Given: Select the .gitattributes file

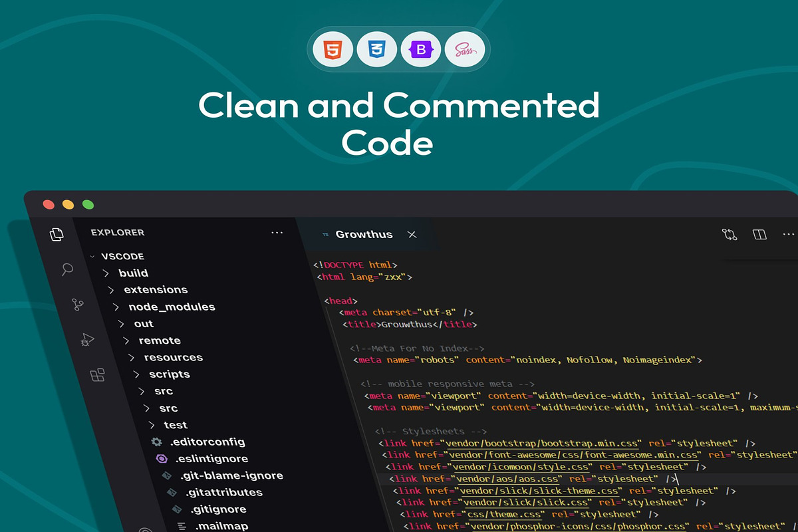Looking at the screenshot, I should pyautogui.click(x=223, y=493).
